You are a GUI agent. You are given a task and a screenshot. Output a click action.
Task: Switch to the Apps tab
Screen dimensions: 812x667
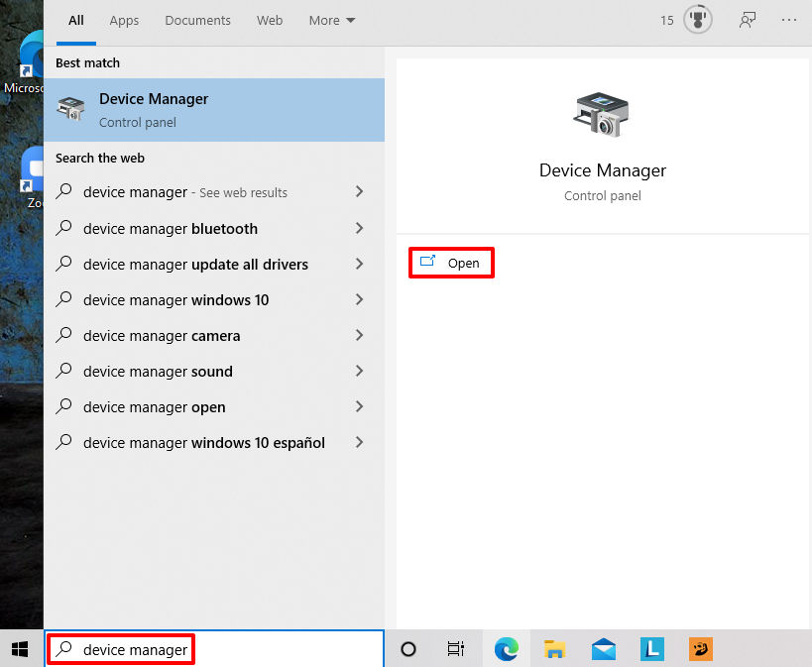point(124,20)
